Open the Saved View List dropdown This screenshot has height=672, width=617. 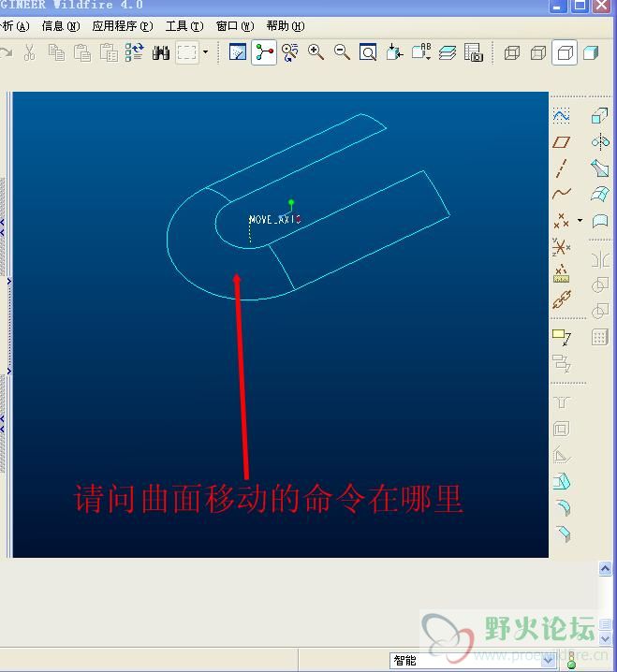click(421, 51)
